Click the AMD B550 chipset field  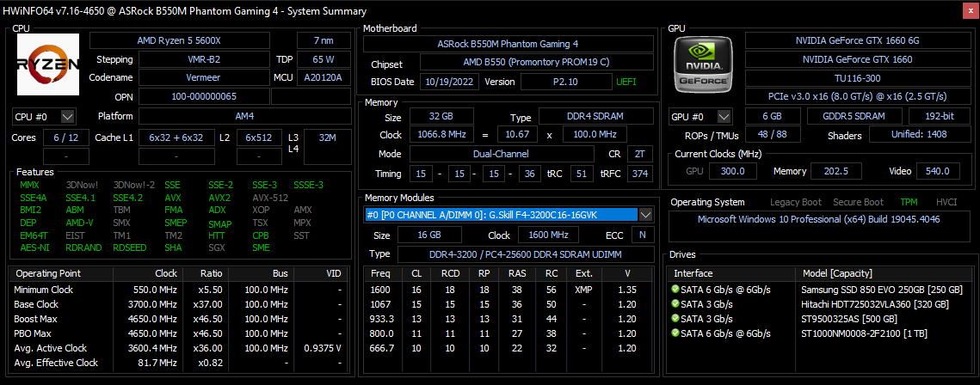536,63
